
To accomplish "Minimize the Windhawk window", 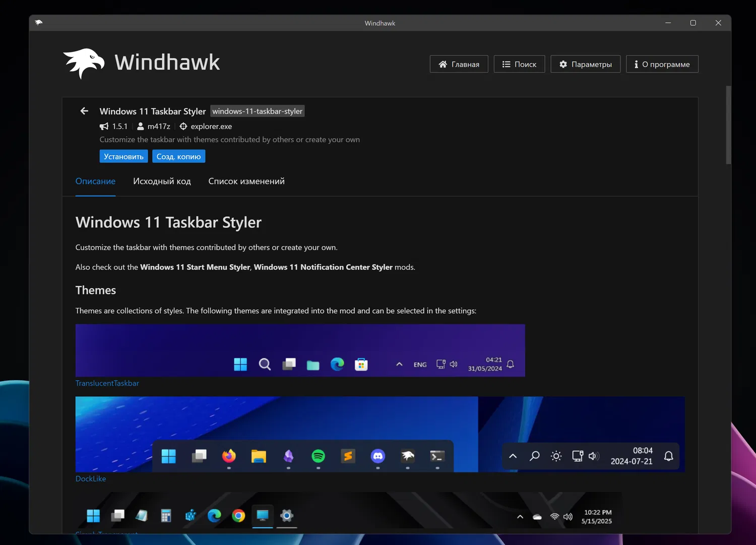I will (668, 23).
